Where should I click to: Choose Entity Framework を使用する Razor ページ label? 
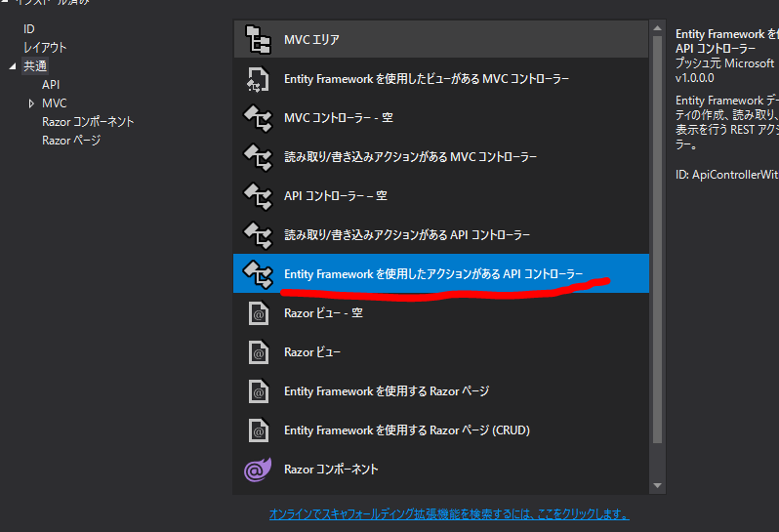click(x=387, y=391)
